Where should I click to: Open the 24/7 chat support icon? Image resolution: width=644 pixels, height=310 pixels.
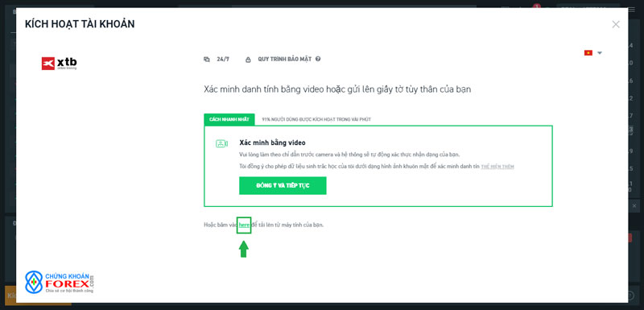click(207, 59)
